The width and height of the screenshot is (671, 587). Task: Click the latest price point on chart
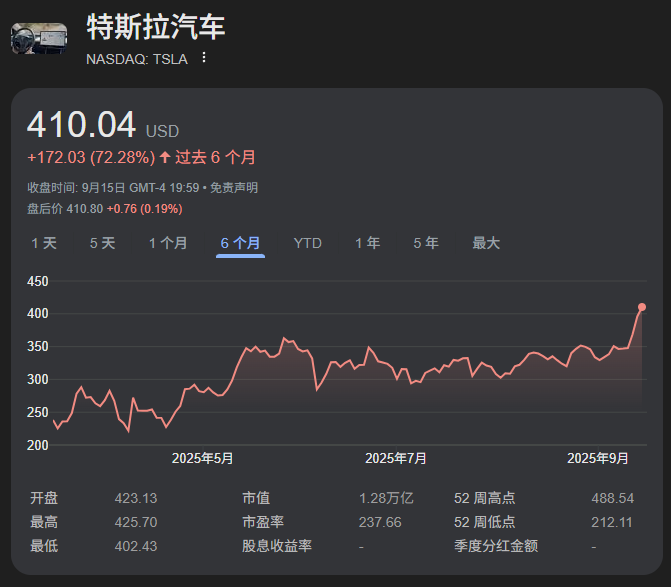[641, 307]
